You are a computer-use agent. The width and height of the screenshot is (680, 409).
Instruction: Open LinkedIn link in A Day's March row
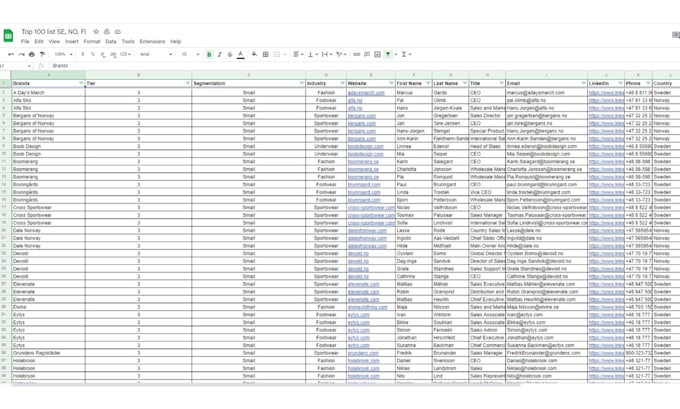point(606,93)
